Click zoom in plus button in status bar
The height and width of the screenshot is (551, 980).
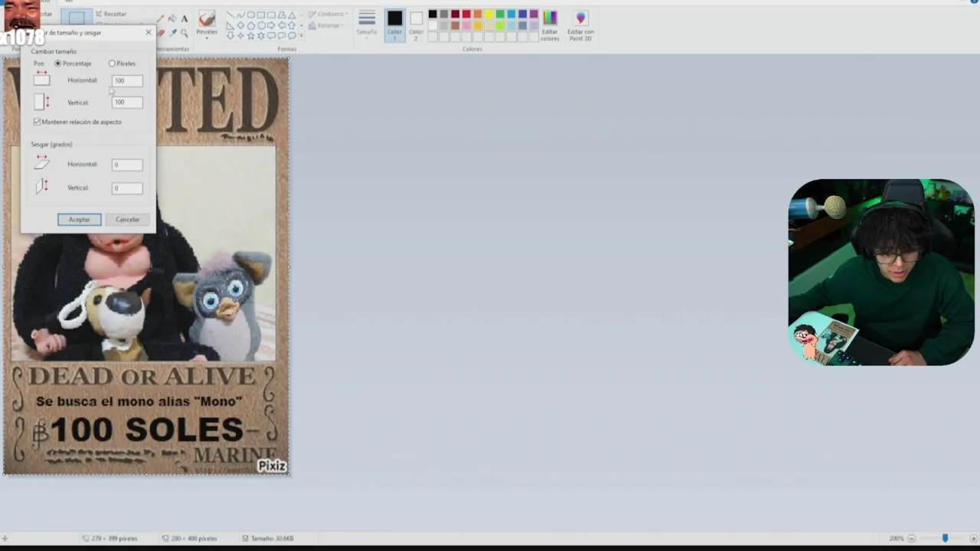(x=973, y=539)
